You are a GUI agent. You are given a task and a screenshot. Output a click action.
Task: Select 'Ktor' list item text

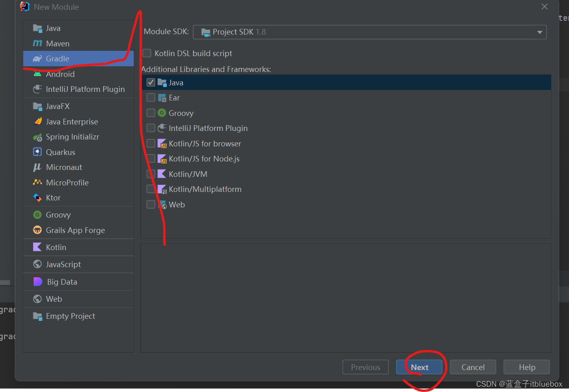tap(53, 198)
